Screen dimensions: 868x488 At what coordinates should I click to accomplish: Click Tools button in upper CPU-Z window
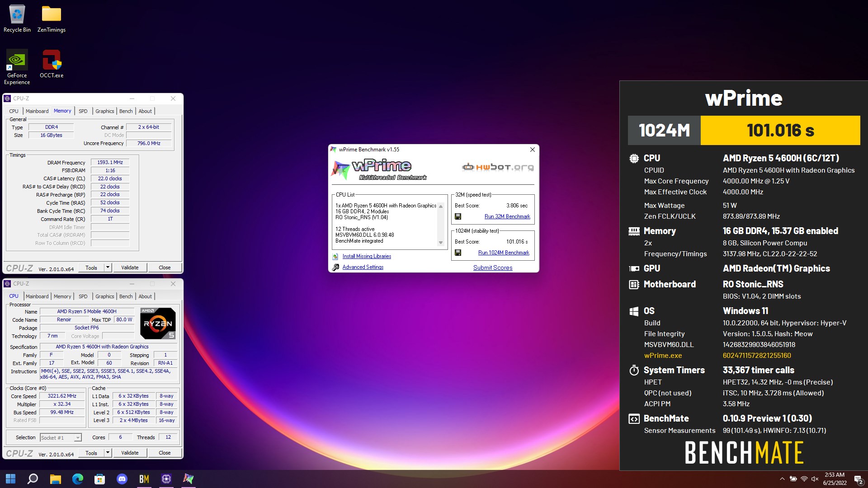[91, 267]
